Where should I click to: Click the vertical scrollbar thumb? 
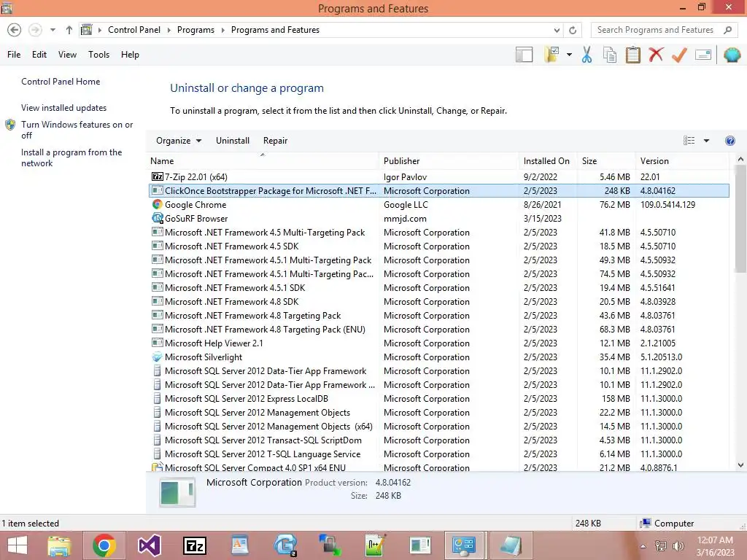pyautogui.click(x=740, y=218)
